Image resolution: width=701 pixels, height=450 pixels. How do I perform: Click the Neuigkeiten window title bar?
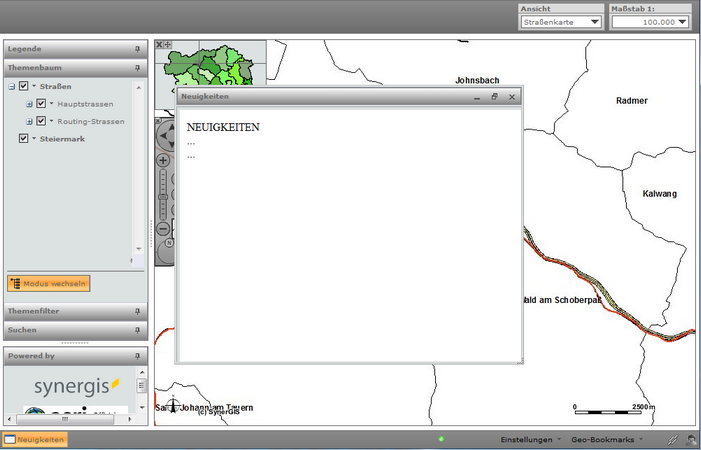tap(349, 97)
